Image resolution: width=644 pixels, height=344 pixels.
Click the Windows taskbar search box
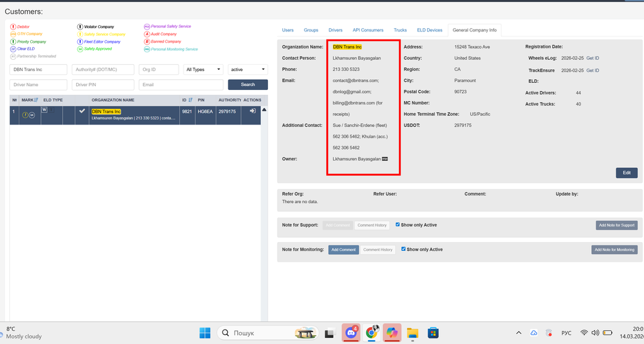[x=268, y=333]
